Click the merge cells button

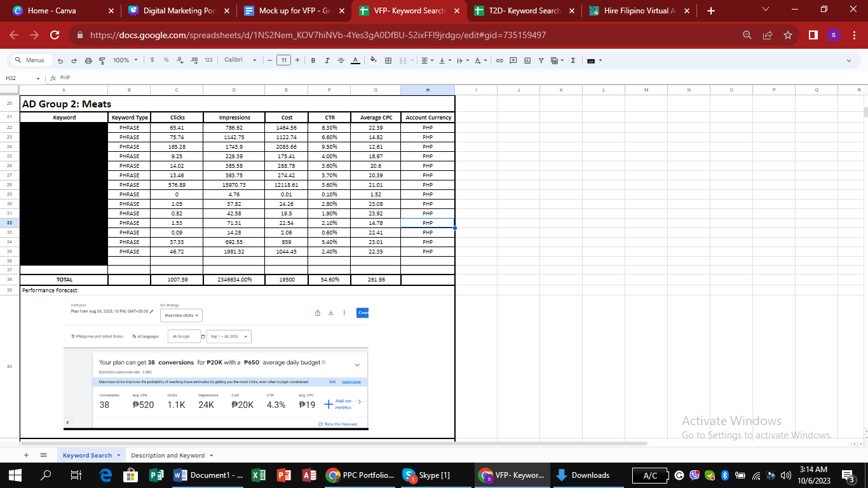click(x=402, y=60)
